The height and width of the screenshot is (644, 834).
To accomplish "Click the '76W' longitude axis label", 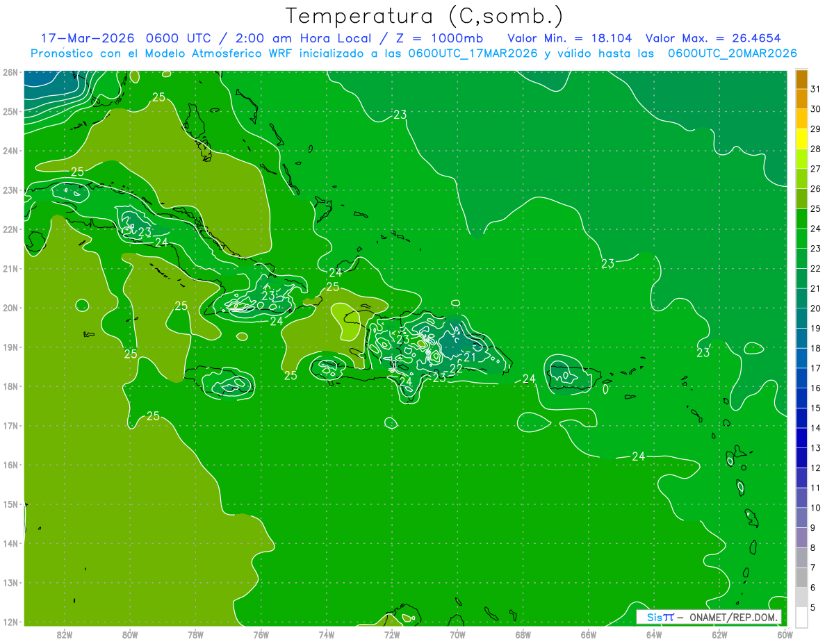I will pyautogui.click(x=261, y=634).
